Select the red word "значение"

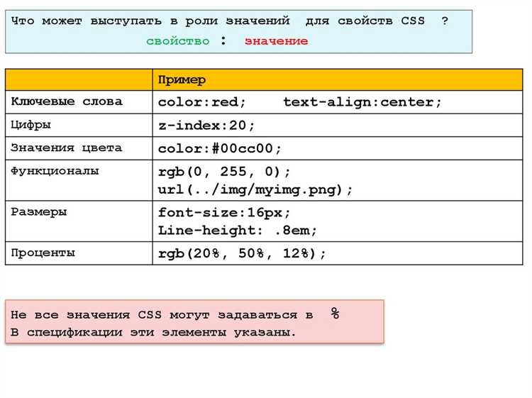276,41
